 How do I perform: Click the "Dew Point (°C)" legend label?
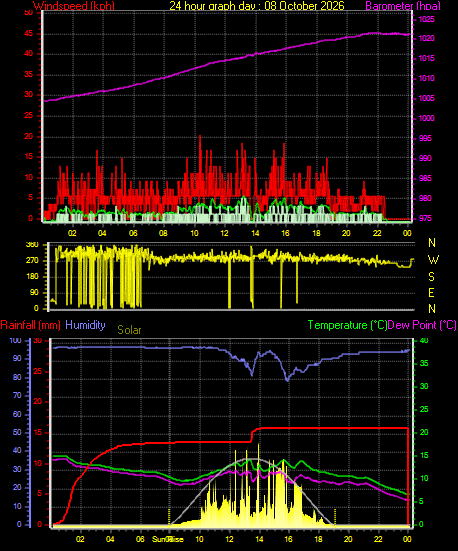[422, 325]
